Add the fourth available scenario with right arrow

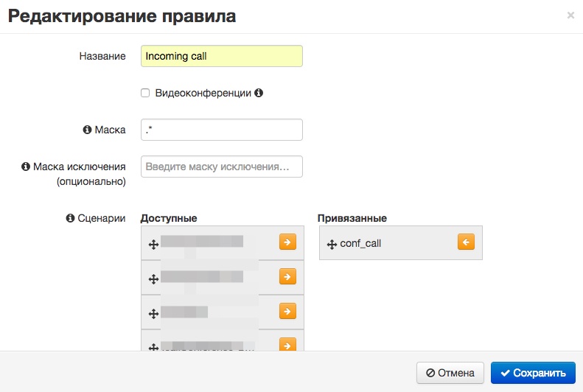pyautogui.click(x=287, y=344)
